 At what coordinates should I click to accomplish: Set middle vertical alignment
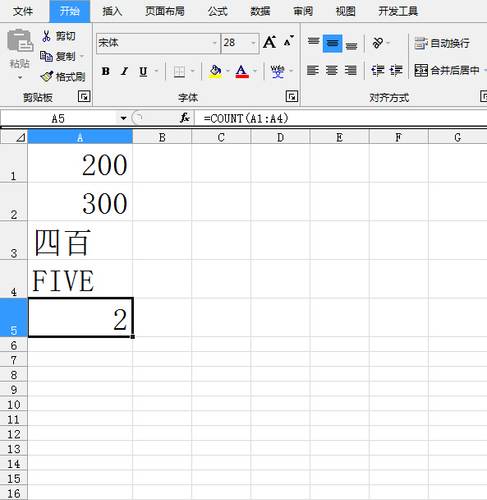[x=332, y=43]
